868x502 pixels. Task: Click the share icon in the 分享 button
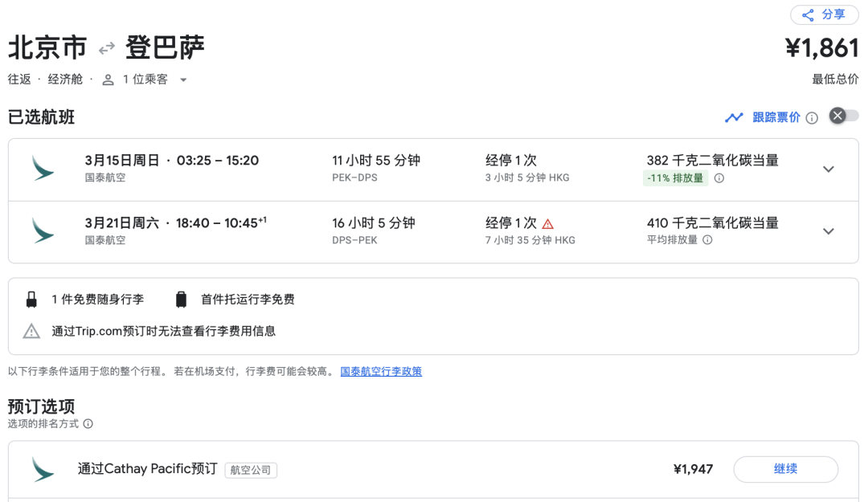click(x=809, y=14)
